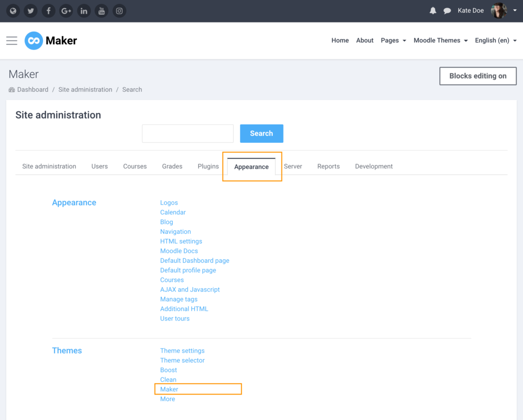
Task: Open the Theme selector link
Action: coord(182,360)
